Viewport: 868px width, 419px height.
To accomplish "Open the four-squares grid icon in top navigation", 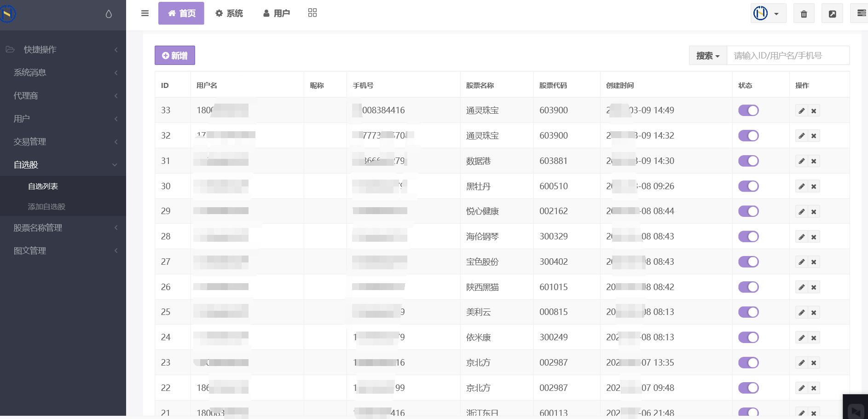I will click(312, 13).
